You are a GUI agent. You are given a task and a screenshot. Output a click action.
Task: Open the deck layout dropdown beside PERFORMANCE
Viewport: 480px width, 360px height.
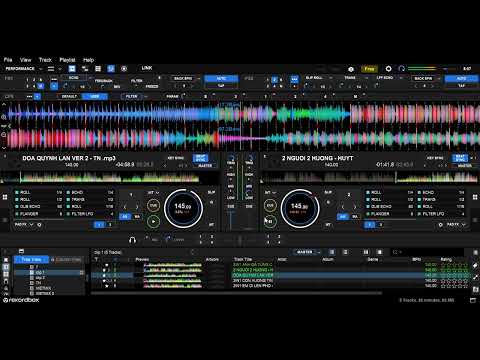click(53, 69)
